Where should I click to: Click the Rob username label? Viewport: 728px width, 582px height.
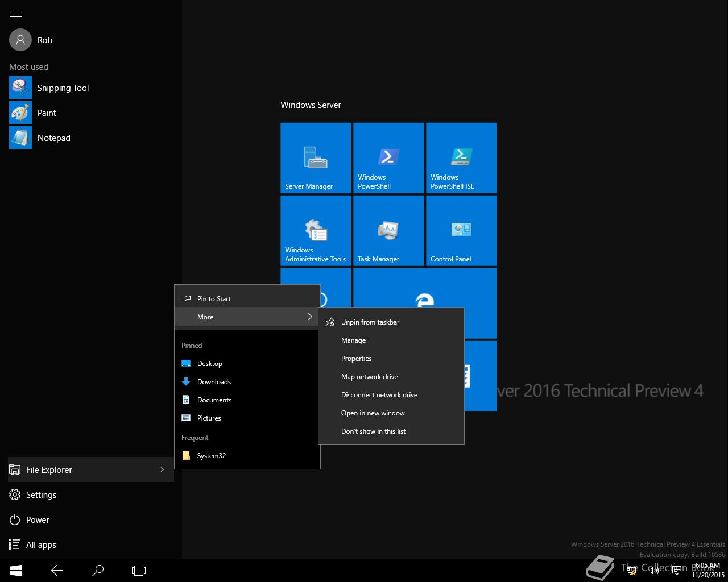click(45, 40)
